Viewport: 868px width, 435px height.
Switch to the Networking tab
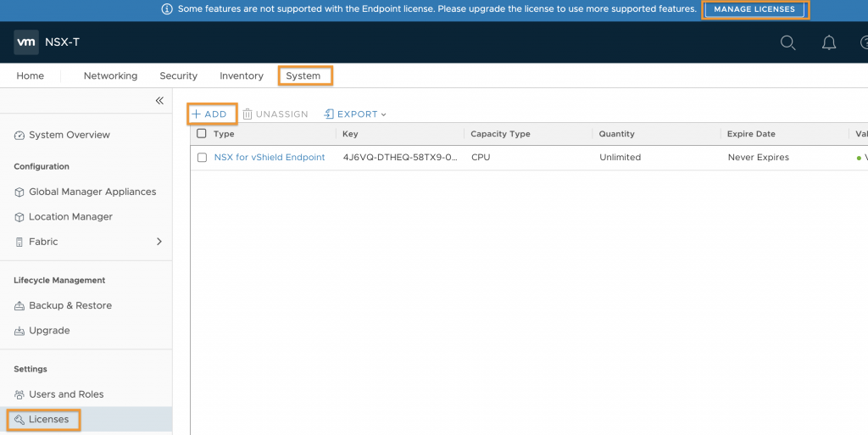pyautogui.click(x=111, y=75)
